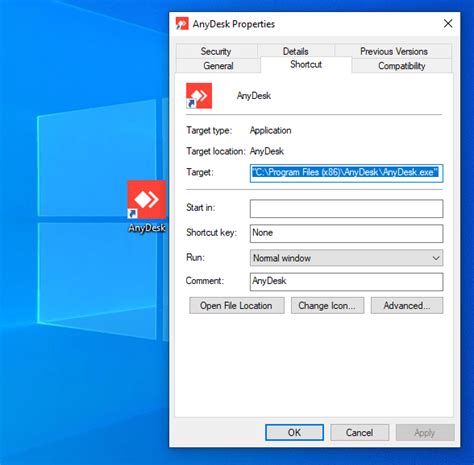Screen dimensions: 474x465
Task: Expand the Run dropdown showing Normal window
Action: [x=346, y=258]
